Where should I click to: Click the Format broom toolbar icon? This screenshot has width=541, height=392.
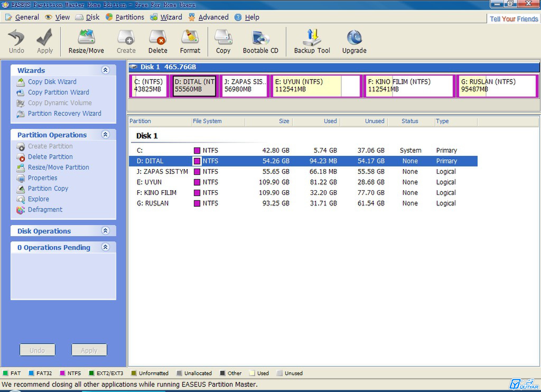190,41
